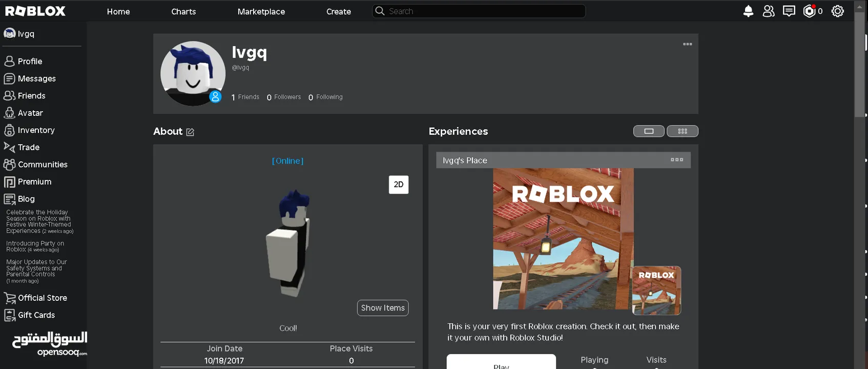Screen dimensions: 868x369
Task: Open Communities in the sidebar
Action: (x=43, y=165)
